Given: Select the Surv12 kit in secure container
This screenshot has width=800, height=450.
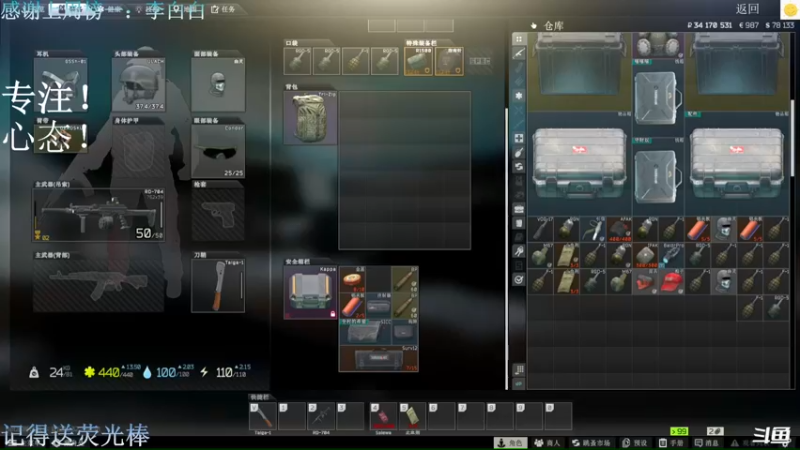Looking at the screenshot, I should [x=379, y=359].
